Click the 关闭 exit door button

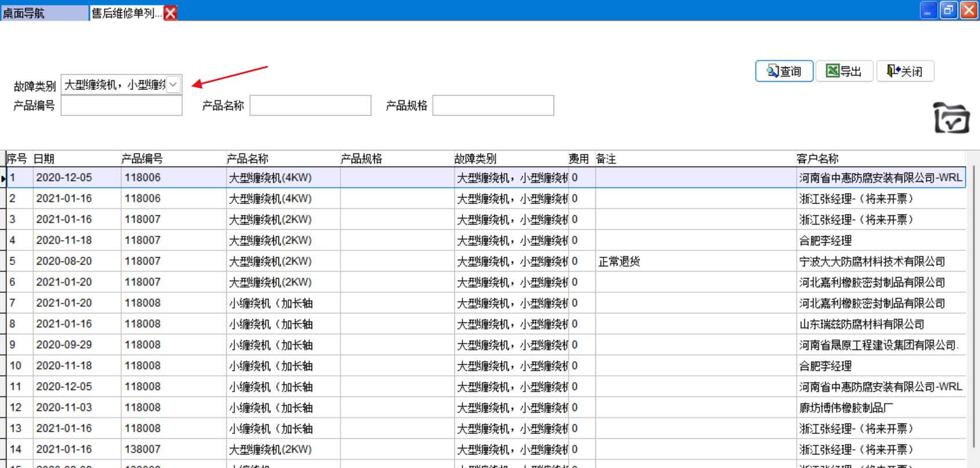pyautogui.click(x=905, y=71)
